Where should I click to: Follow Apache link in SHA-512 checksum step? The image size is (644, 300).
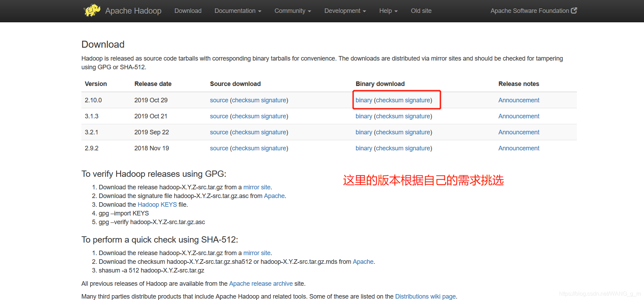click(x=363, y=262)
